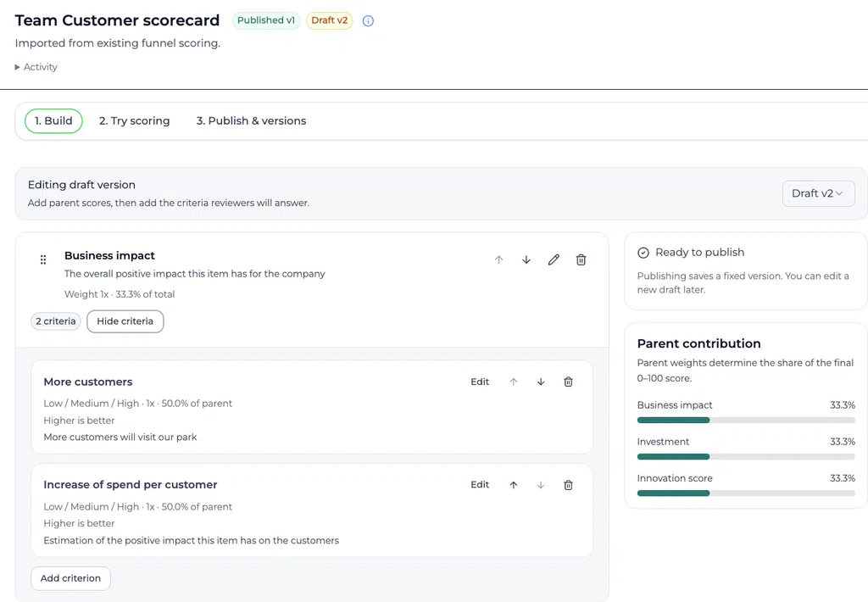Screen dimensions: 868x602
Task: Open the 2. Try scoring tab
Action: point(135,120)
